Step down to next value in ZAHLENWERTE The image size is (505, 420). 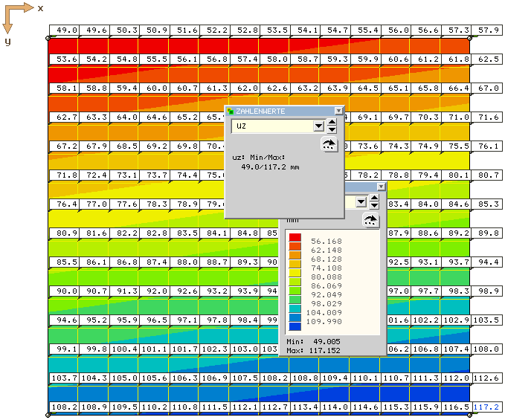(332, 130)
